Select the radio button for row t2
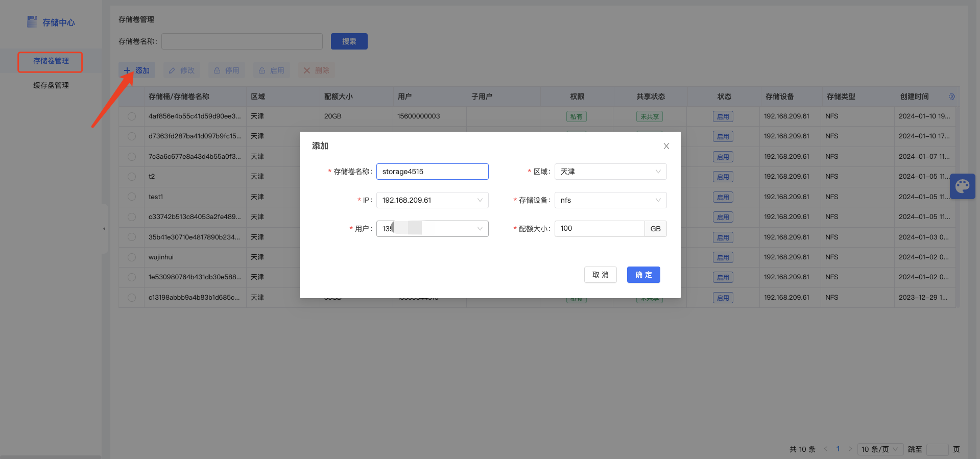This screenshot has height=459, width=980. 132,177
